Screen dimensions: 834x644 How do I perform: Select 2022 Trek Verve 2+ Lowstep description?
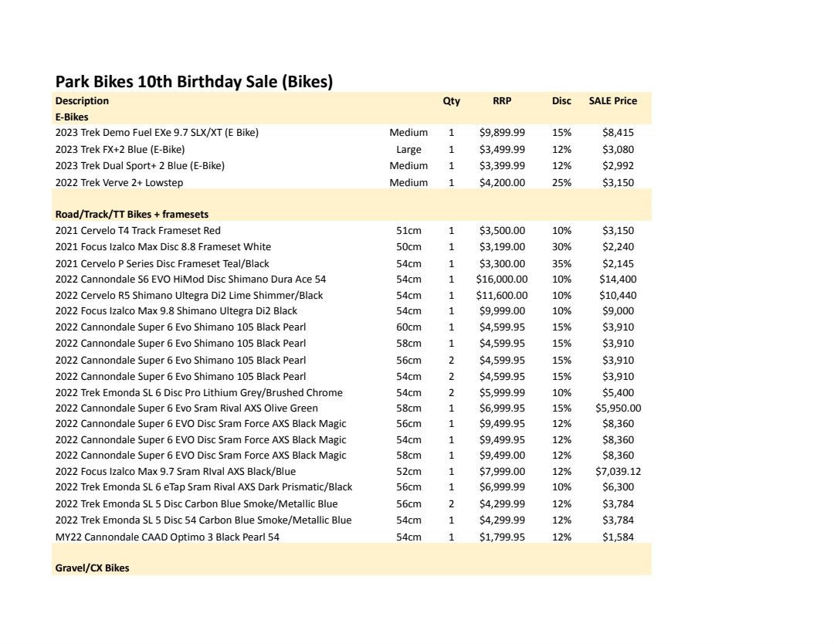[119, 182]
